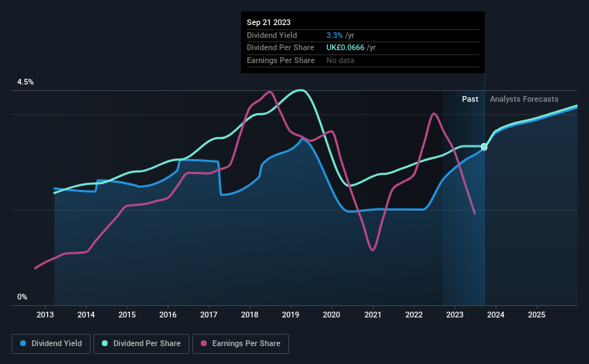
Task: Select the 2018 x-axis label
Action: (250, 315)
